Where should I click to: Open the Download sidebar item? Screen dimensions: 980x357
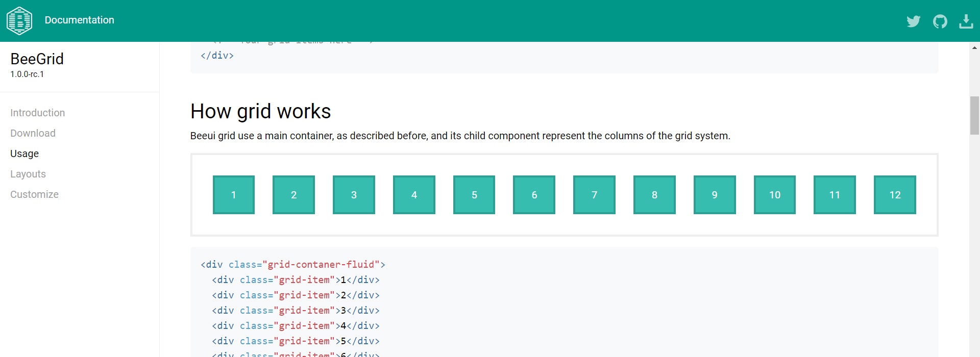(x=33, y=133)
